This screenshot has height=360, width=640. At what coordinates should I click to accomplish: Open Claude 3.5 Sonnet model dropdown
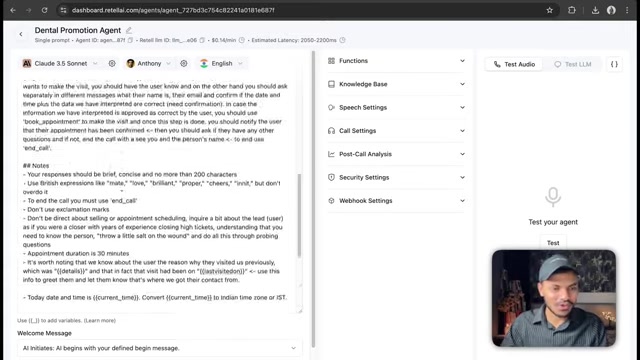60,63
